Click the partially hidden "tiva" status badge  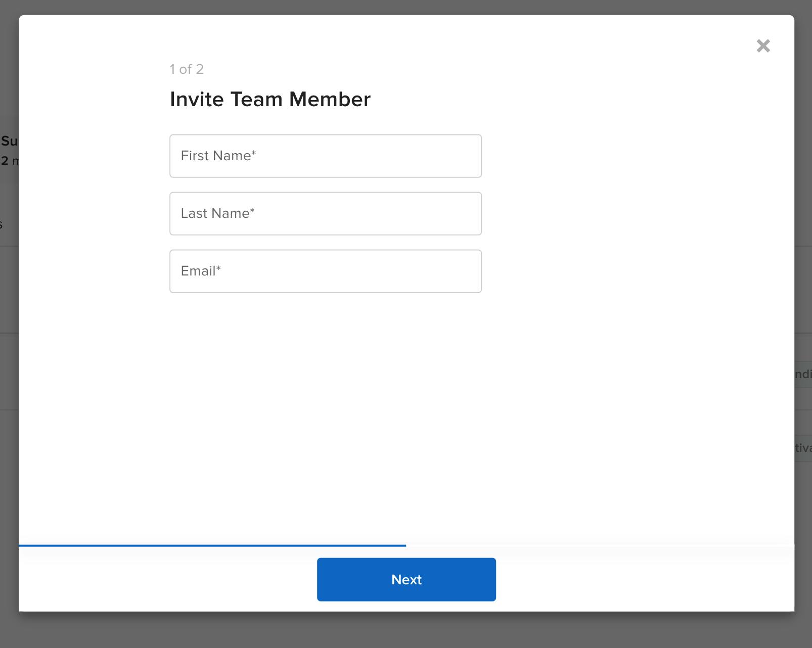click(x=803, y=448)
